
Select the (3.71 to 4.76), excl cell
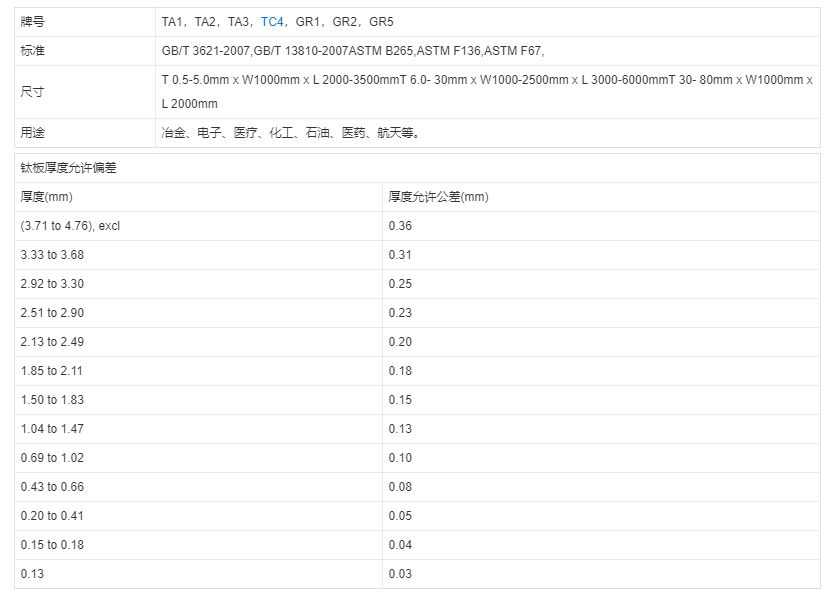point(70,226)
